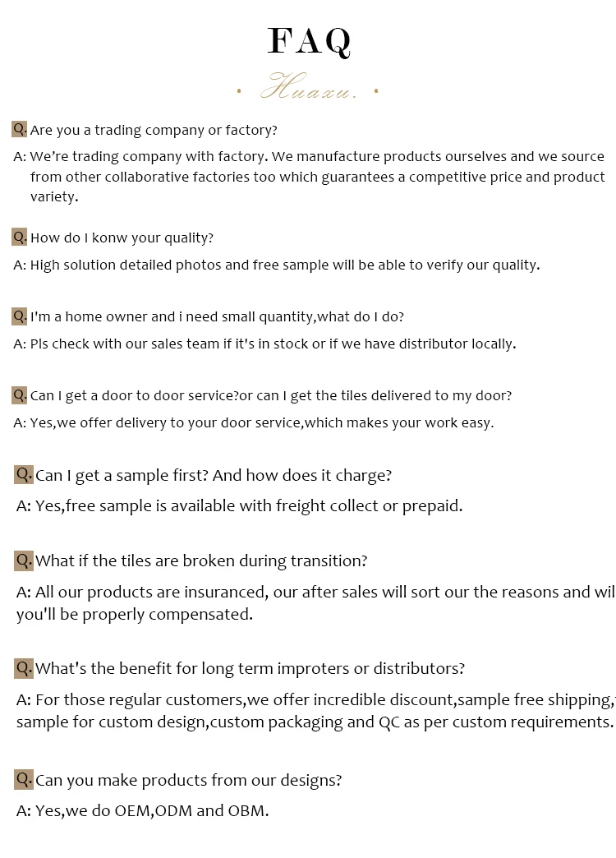Click the Q badge beside sample first question
This screenshot has height=858, width=616.
(x=24, y=474)
